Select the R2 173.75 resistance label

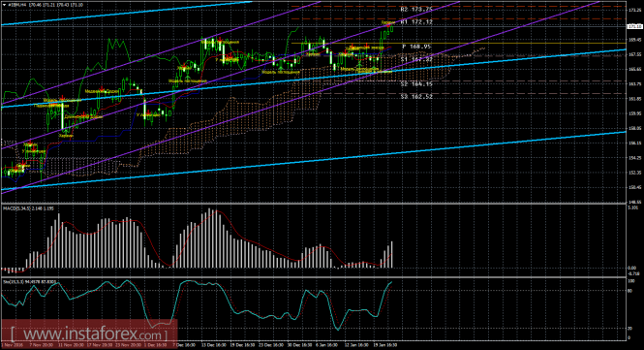tap(416, 9)
